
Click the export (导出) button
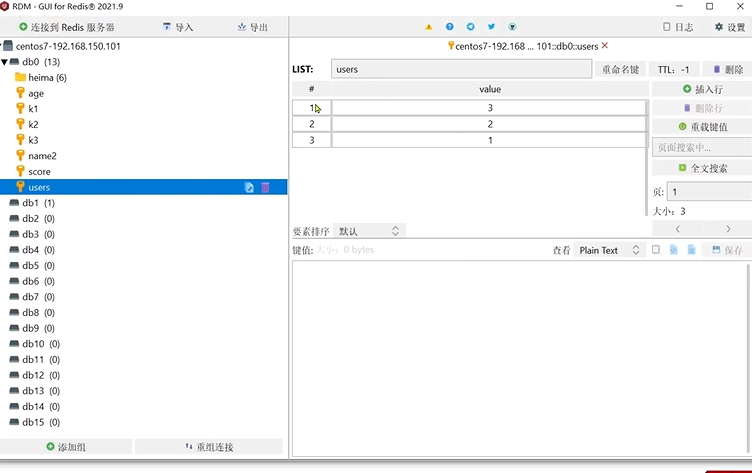(x=253, y=27)
